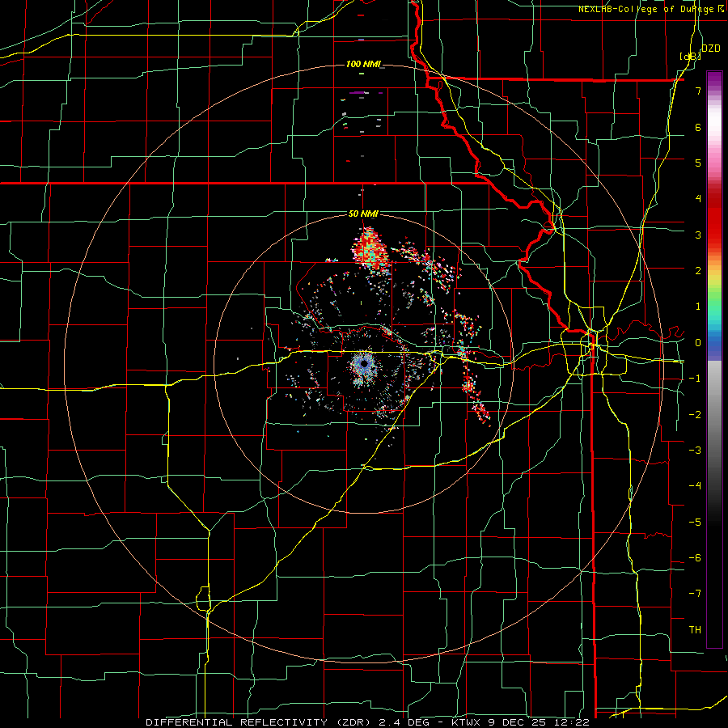Click the 0 value on the color scale
This screenshot has height=728, width=728.
(698, 343)
